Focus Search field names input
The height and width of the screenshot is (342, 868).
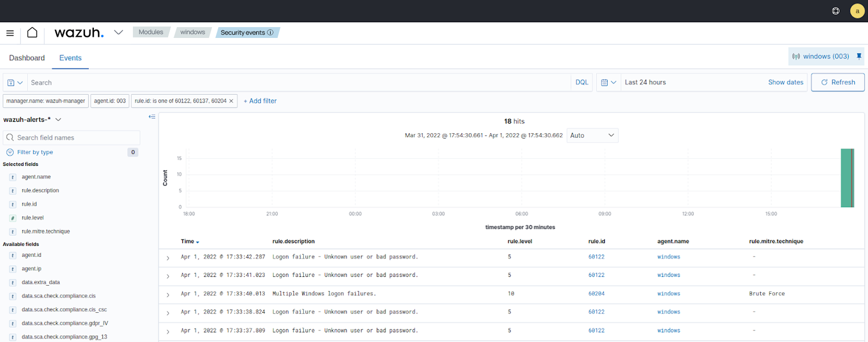click(x=72, y=138)
